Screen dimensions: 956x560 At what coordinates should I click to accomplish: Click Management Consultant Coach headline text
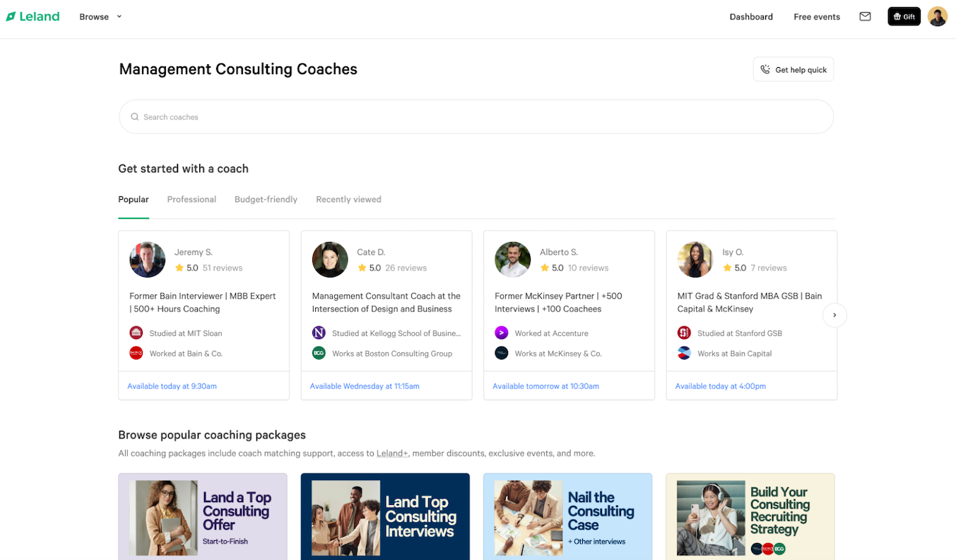(386, 302)
